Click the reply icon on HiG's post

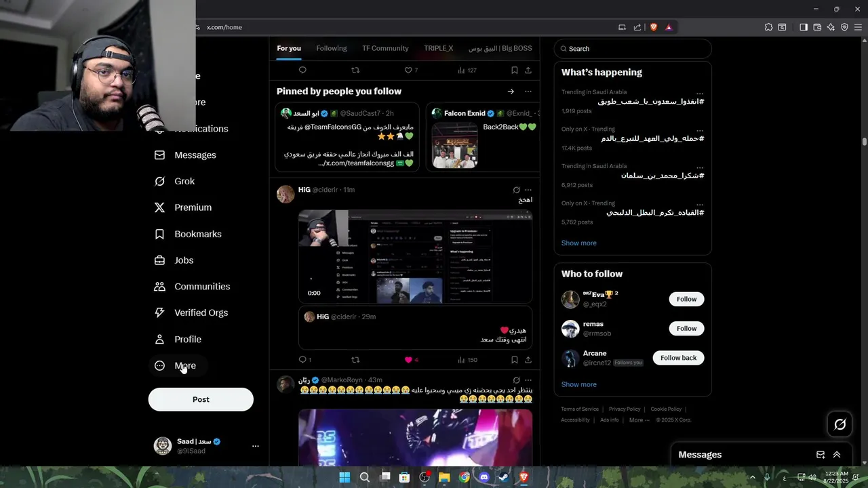coord(302,360)
